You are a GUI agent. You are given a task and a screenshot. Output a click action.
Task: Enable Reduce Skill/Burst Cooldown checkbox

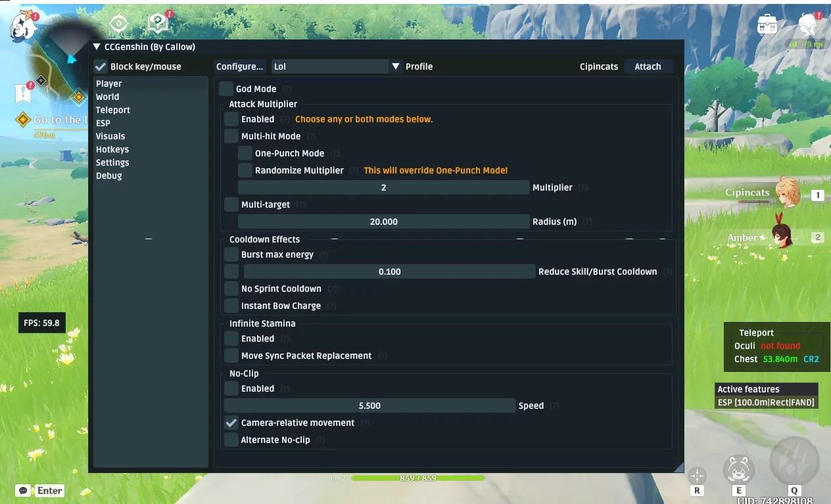point(231,271)
